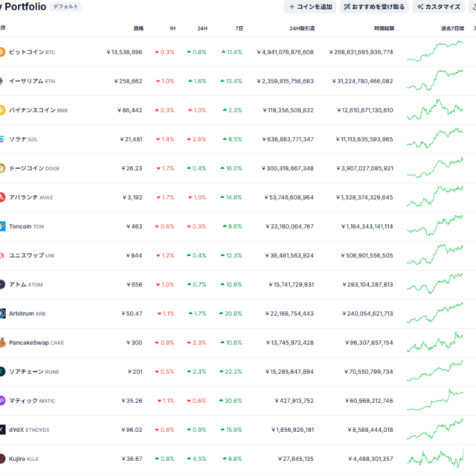
Task: Click the MATIC coin logo icon
Action: click(2, 401)
